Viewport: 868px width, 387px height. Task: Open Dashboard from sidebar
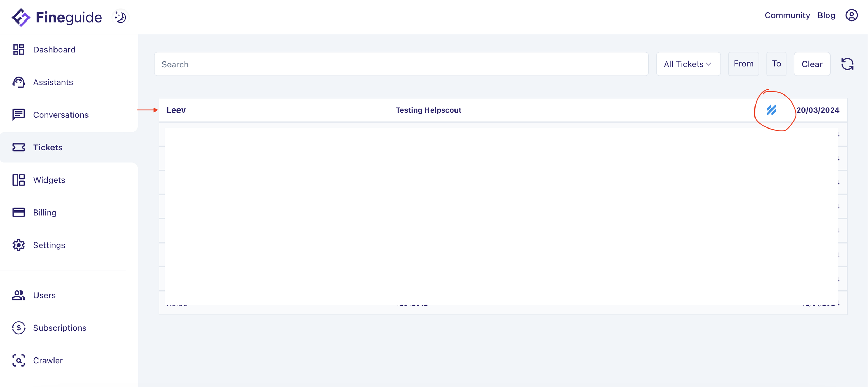point(54,50)
